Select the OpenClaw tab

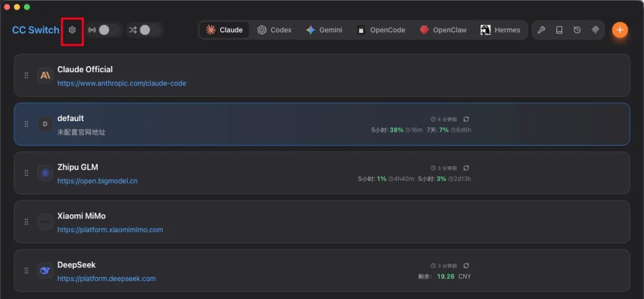[x=443, y=30]
